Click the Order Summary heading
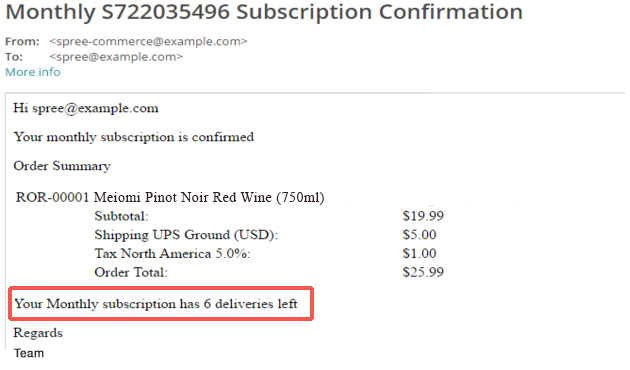 62,166
